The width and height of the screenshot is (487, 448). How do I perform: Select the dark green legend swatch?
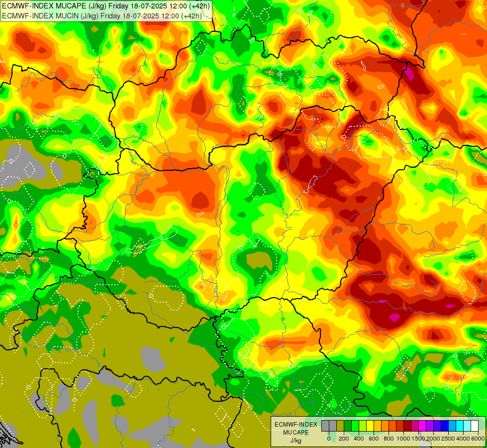click(348, 426)
